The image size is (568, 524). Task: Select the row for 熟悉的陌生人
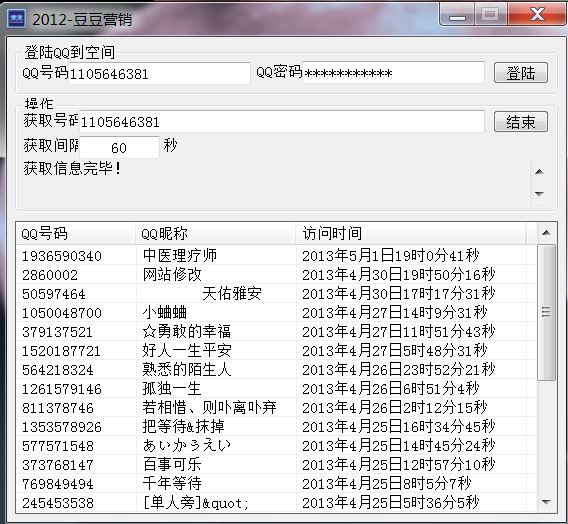[x=276, y=370]
